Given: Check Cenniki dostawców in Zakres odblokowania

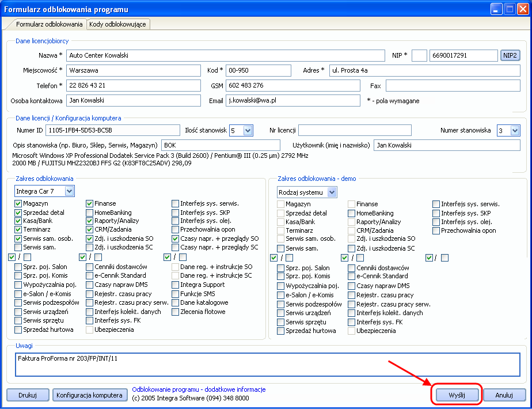Looking at the screenshot, I should [90, 267].
